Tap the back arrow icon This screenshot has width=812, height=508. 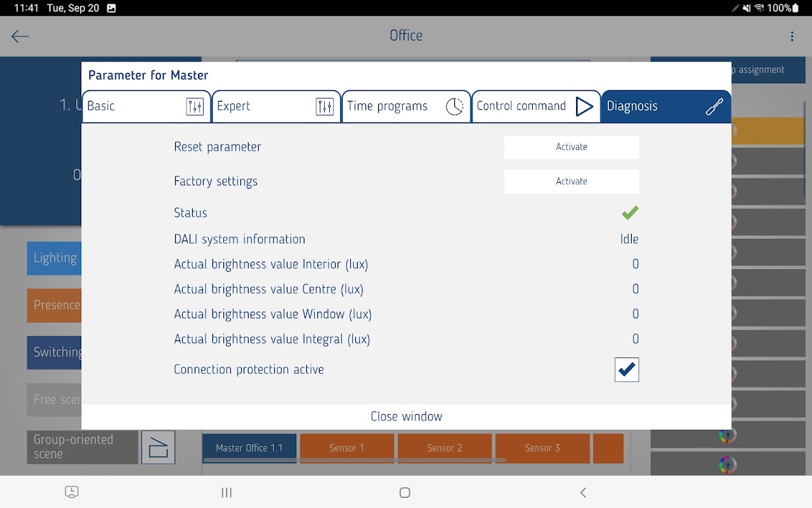pos(20,36)
